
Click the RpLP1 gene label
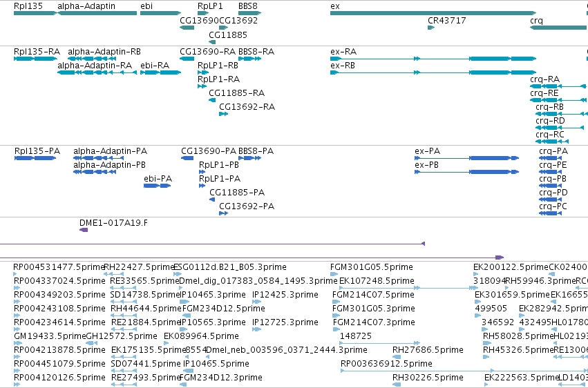pyautogui.click(x=210, y=6)
